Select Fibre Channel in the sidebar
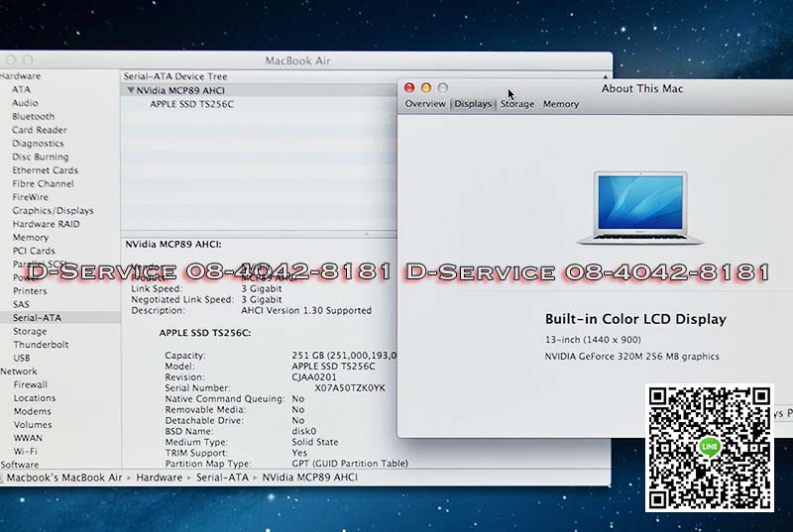Image resolution: width=793 pixels, height=532 pixels. (43, 183)
